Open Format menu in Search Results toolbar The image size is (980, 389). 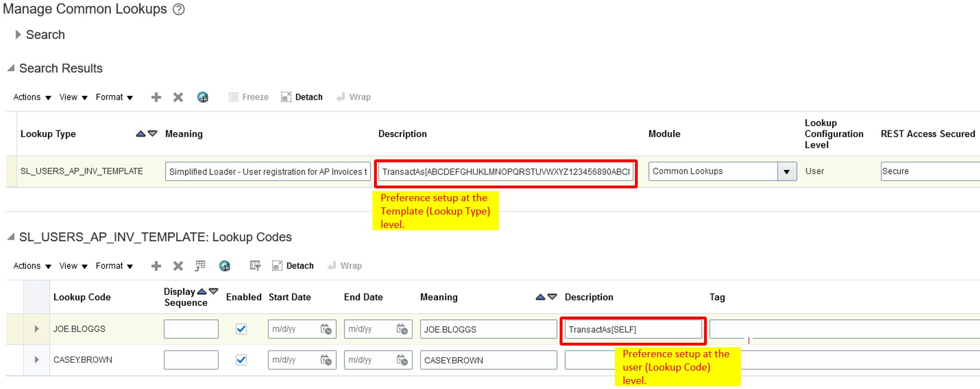tap(114, 97)
